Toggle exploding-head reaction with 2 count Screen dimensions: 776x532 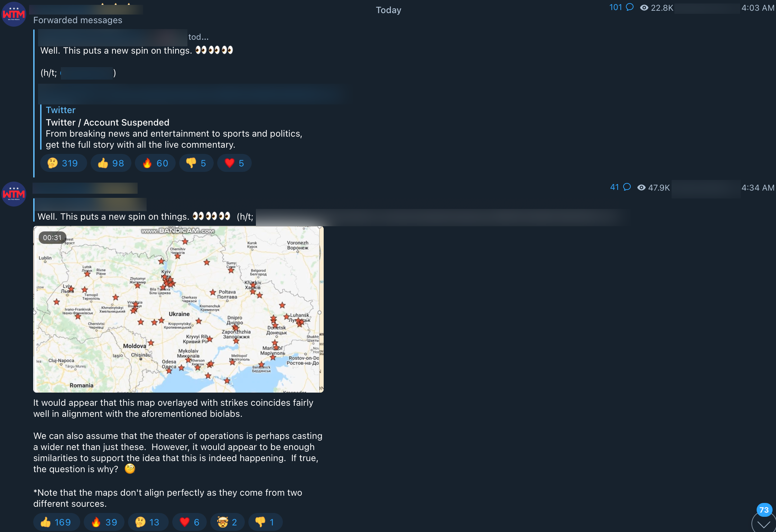tap(227, 522)
